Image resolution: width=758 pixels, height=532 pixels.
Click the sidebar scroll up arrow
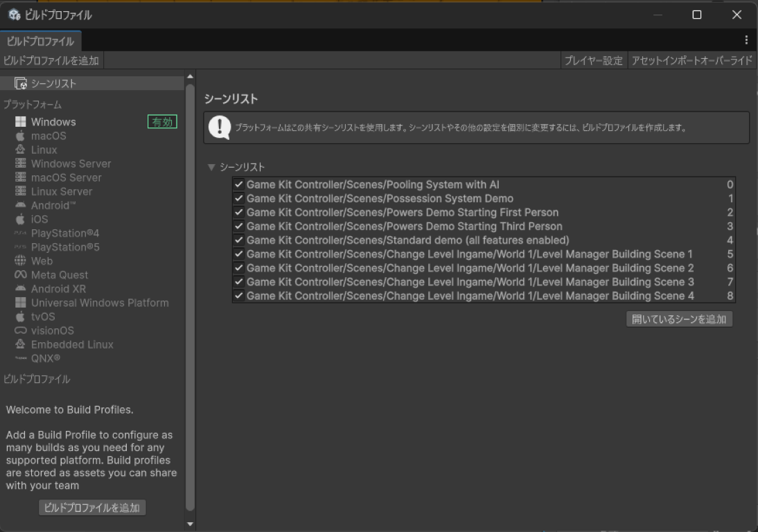tap(190, 76)
